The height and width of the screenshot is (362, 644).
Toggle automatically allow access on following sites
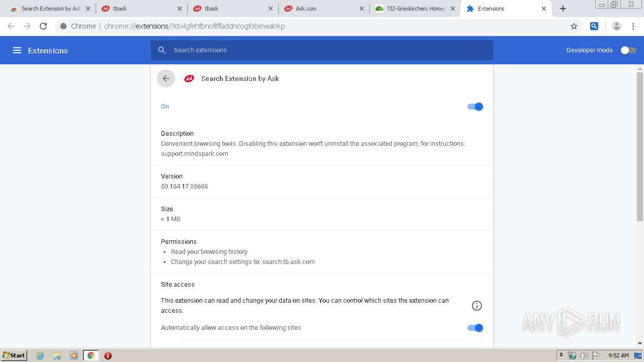point(475,328)
